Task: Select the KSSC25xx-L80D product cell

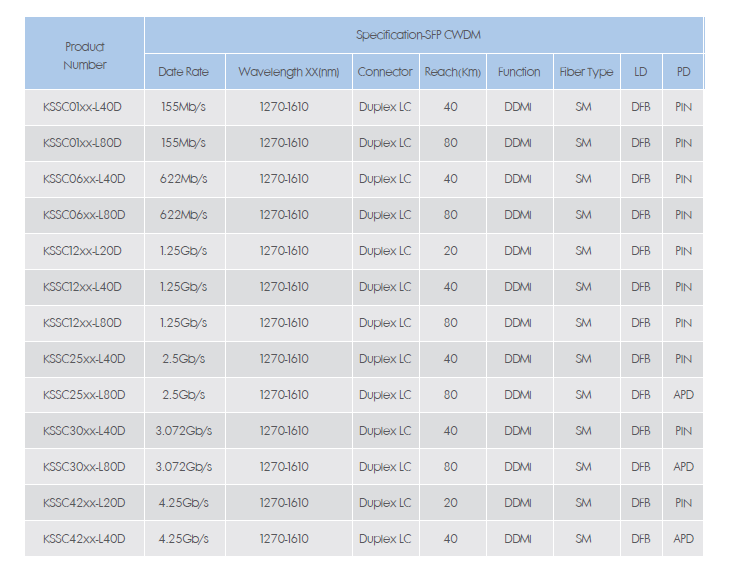Action: click(x=85, y=395)
